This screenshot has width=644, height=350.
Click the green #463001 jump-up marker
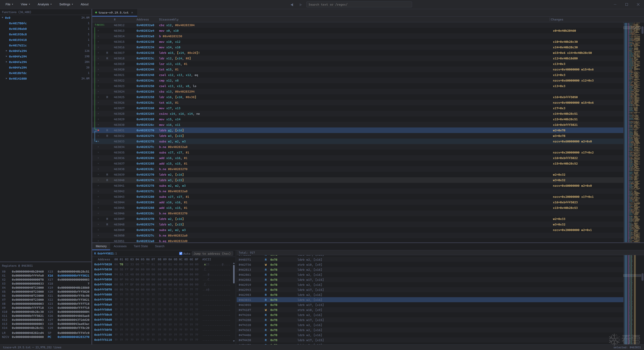(100, 25)
